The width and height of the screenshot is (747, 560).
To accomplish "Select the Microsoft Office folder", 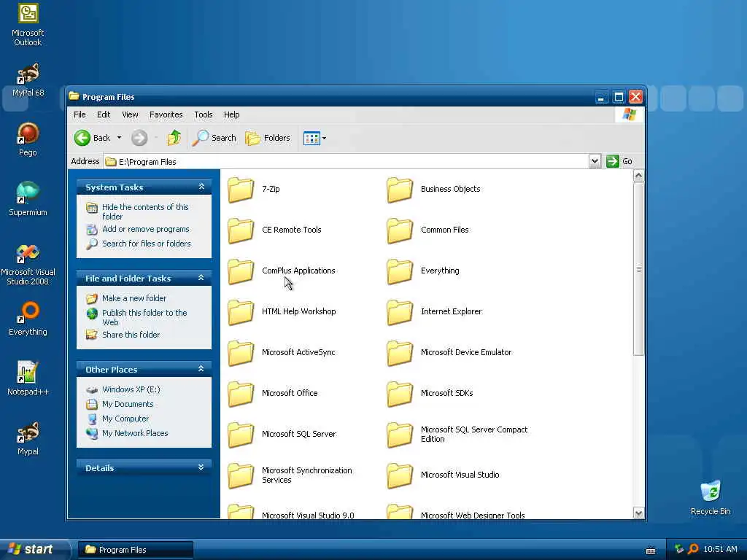I will point(273,394).
